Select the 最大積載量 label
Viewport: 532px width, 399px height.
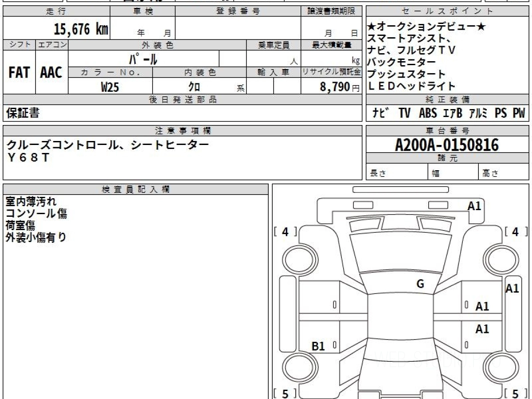(332, 45)
